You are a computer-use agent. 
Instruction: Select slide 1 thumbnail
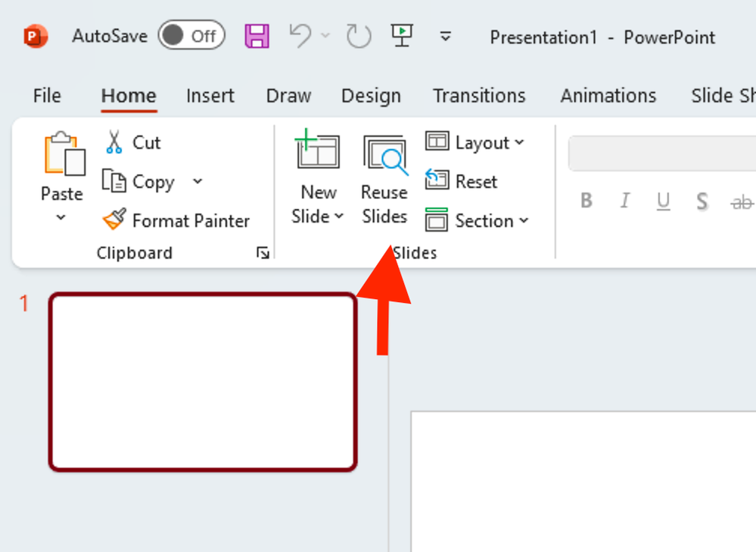coord(203,382)
